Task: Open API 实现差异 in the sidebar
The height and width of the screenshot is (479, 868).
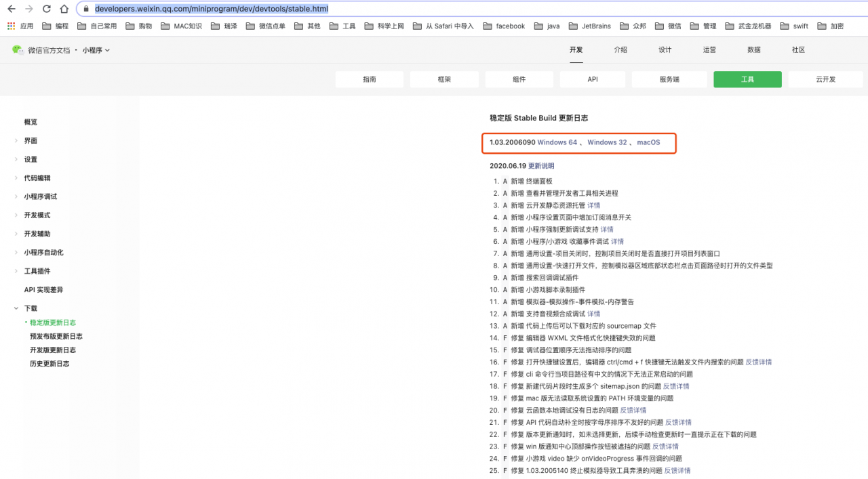Action: (x=43, y=290)
